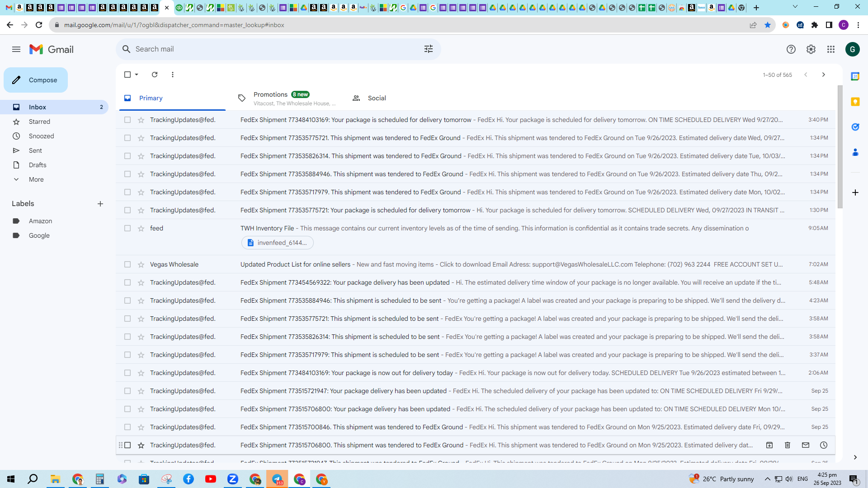Check the box for shipment 773535826314 tendered email
The width and height of the screenshot is (868, 488).
click(x=127, y=156)
